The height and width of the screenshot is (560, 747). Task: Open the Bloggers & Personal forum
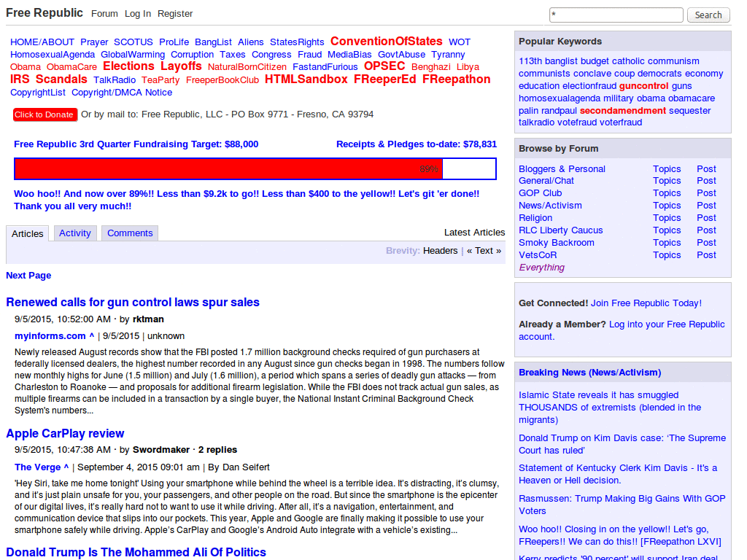pos(562,169)
